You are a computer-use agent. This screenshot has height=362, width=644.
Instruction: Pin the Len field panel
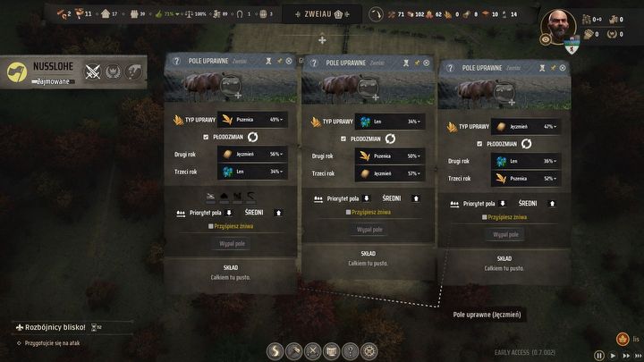coord(417,63)
